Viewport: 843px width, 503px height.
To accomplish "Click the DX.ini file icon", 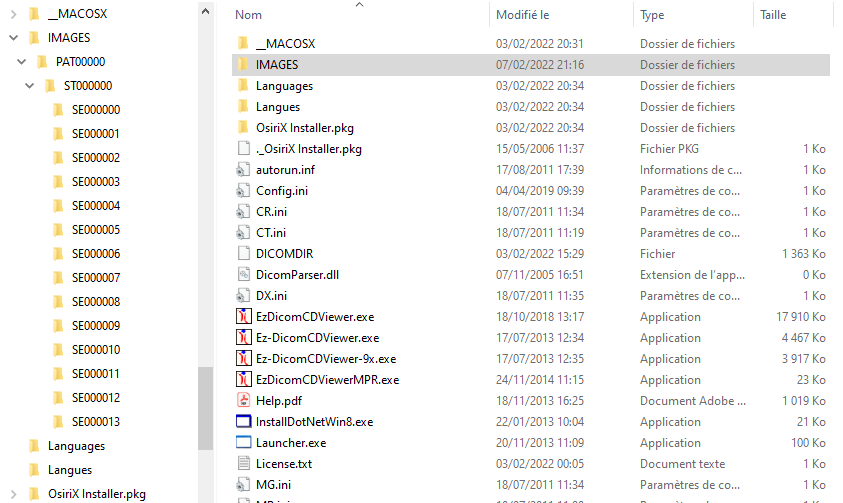I will [243, 296].
